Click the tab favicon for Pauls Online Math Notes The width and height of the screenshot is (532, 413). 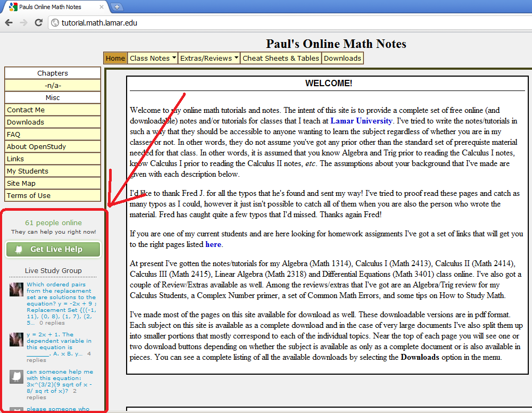coord(13,7)
